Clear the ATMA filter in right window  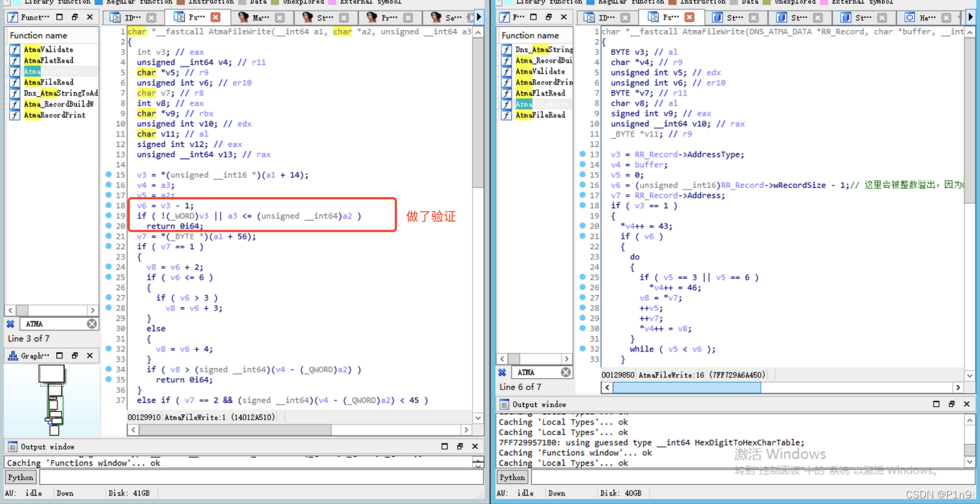pos(566,372)
